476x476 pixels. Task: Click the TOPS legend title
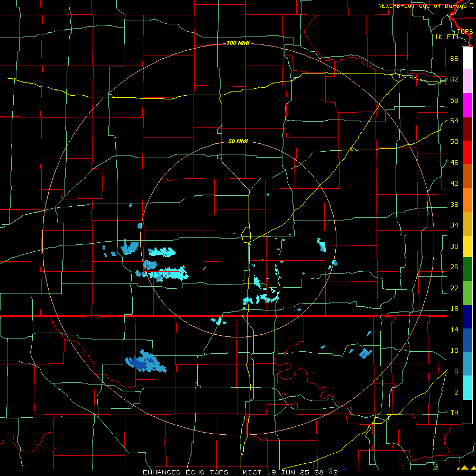point(465,32)
